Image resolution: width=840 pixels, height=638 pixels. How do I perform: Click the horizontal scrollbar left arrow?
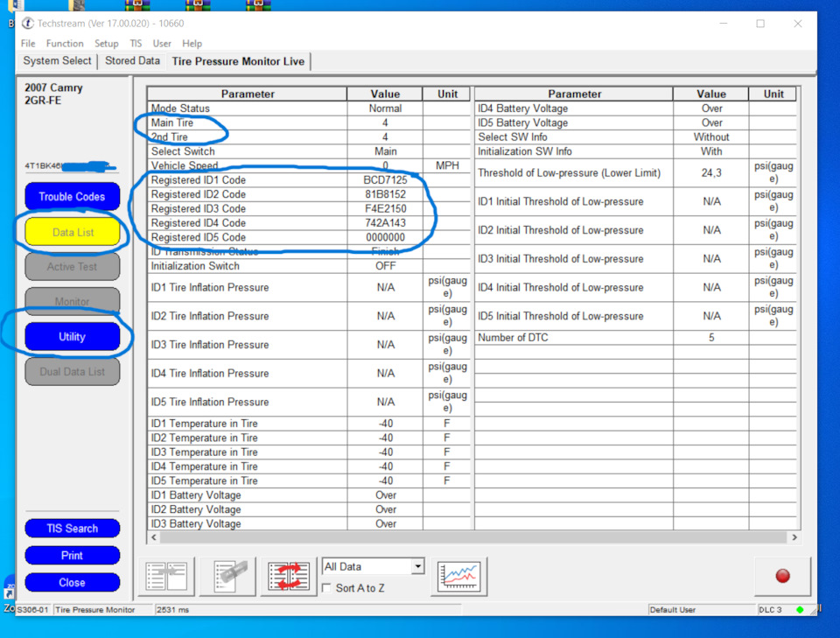pos(154,537)
